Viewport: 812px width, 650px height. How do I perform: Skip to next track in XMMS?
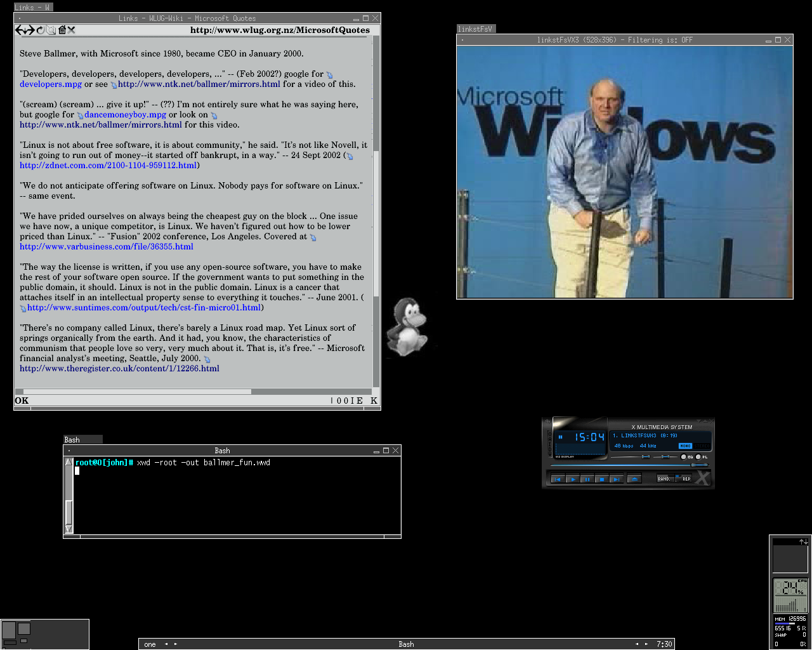(617, 479)
